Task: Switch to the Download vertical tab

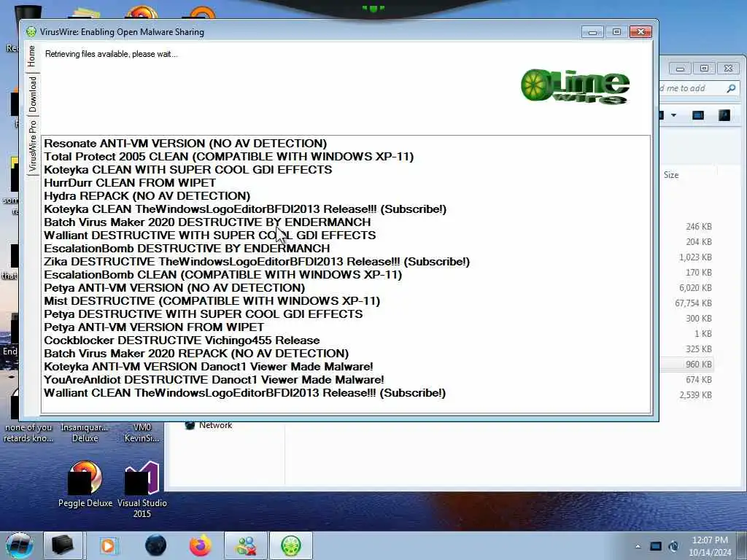Action: [32, 94]
